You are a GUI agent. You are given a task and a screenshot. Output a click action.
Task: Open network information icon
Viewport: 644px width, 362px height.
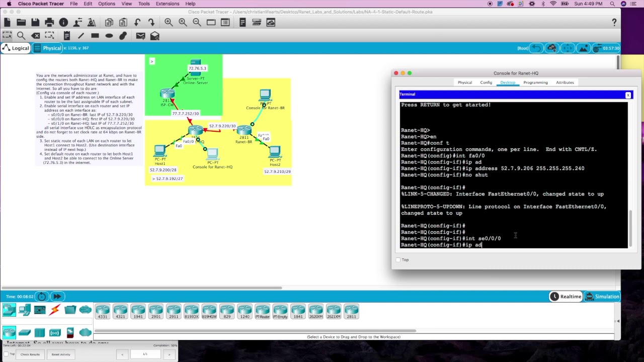click(x=63, y=22)
